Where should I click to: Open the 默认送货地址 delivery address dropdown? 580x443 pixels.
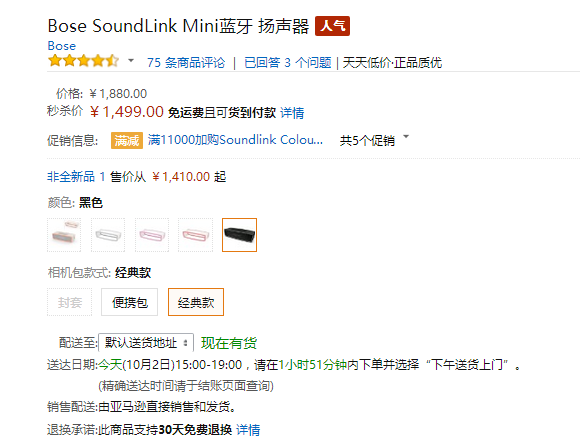coord(146,342)
